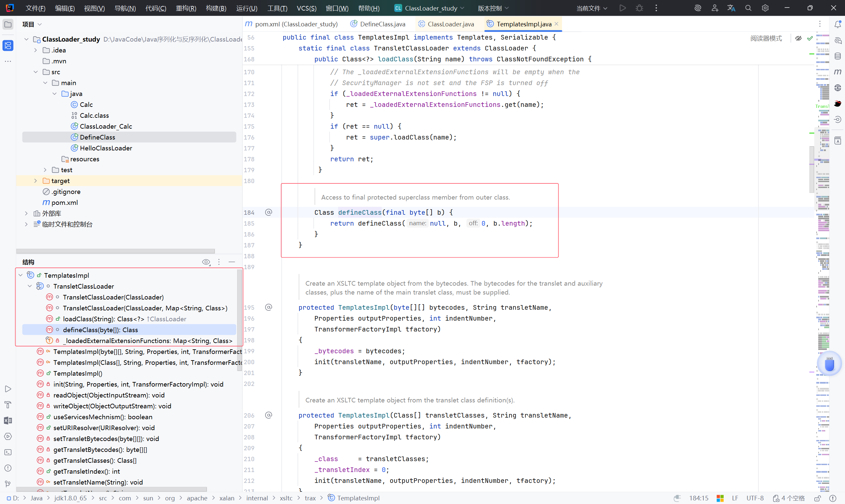Open Git version control tool window icon
Image resolution: width=845 pixels, height=504 pixels.
tap(8, 484)
